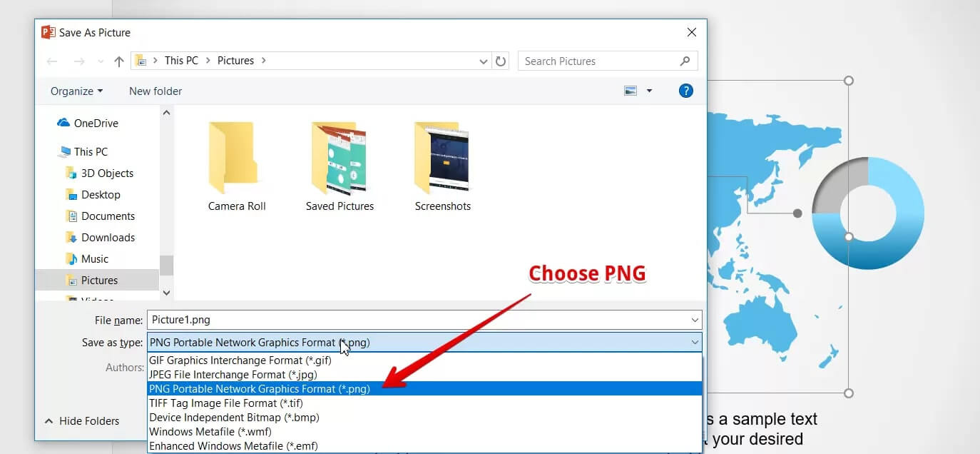Select PNG Portable Network Graphics Format

pos(259,388)
